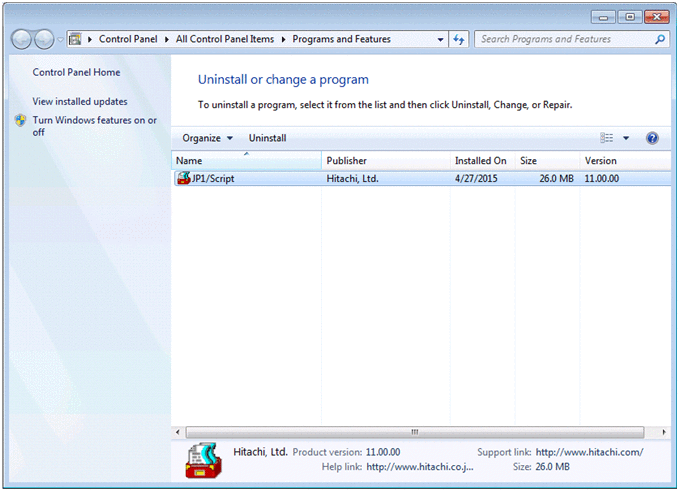Expand the arrow after All Control Panel Items
This screenshot has width=680, height=492.
click(x=283, y=39)
